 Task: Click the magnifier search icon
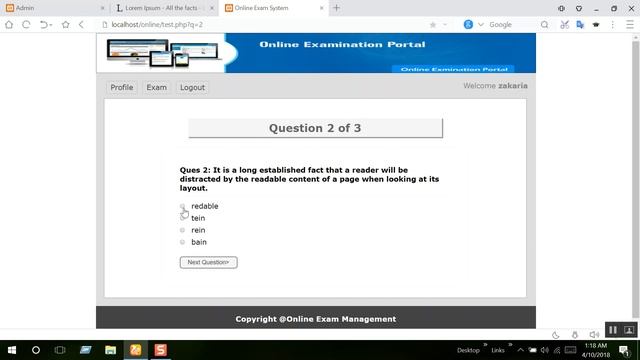coord(544,24)
